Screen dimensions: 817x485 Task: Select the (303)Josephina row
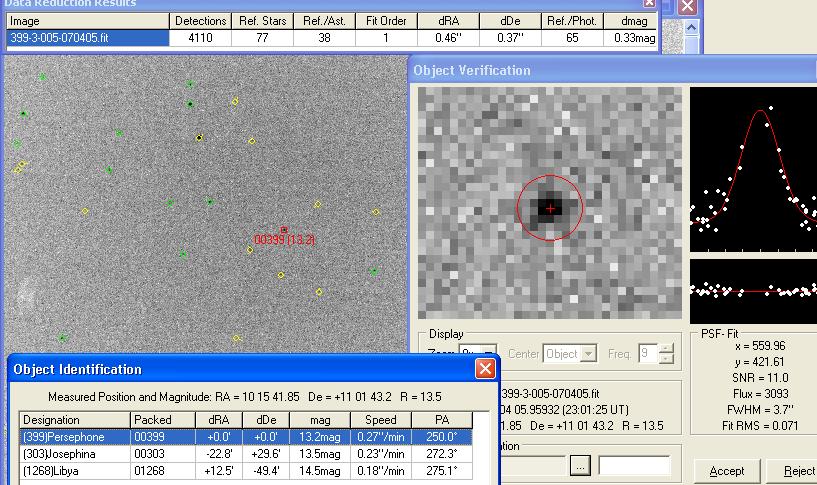tap(246, 454)
